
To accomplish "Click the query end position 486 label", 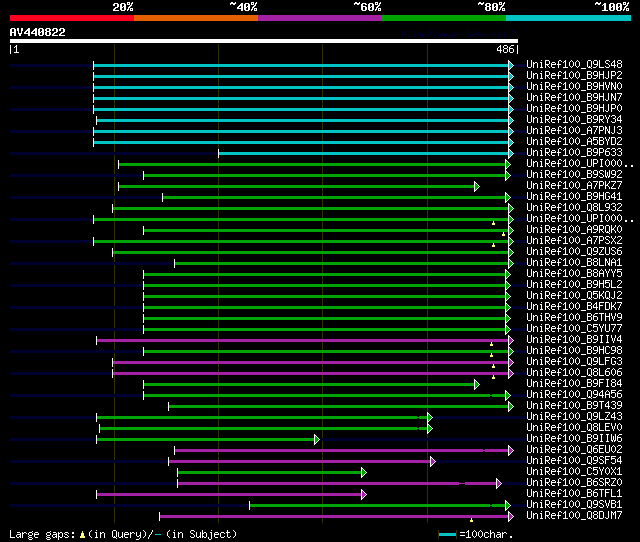I will (505, 49).
